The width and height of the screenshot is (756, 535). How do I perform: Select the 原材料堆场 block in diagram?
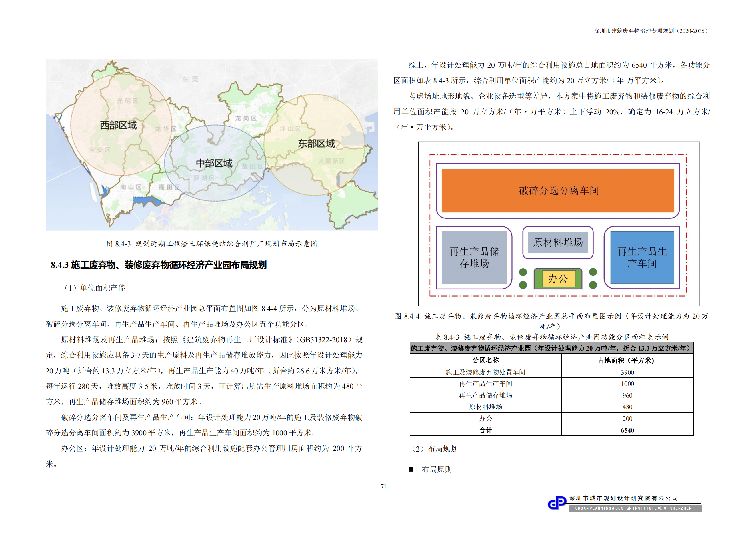pos(558,242)
